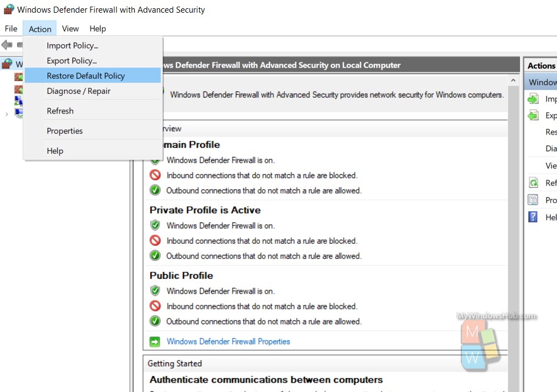Click the vertical scrollbar track of the overview pane
Viewport: 557px width, 392px height.
[513, 238]
